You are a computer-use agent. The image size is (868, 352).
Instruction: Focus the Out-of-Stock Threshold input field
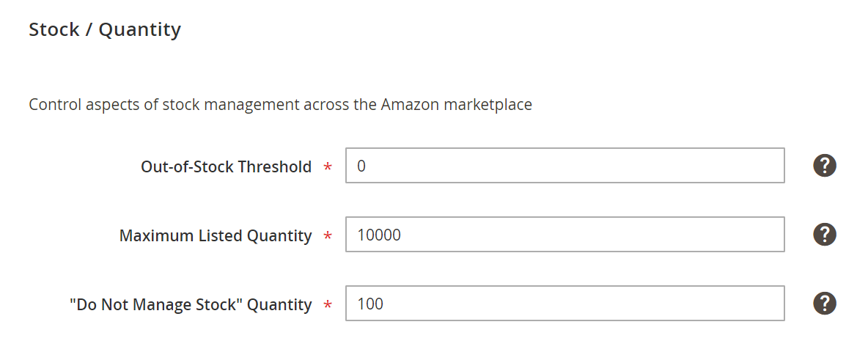565,166
